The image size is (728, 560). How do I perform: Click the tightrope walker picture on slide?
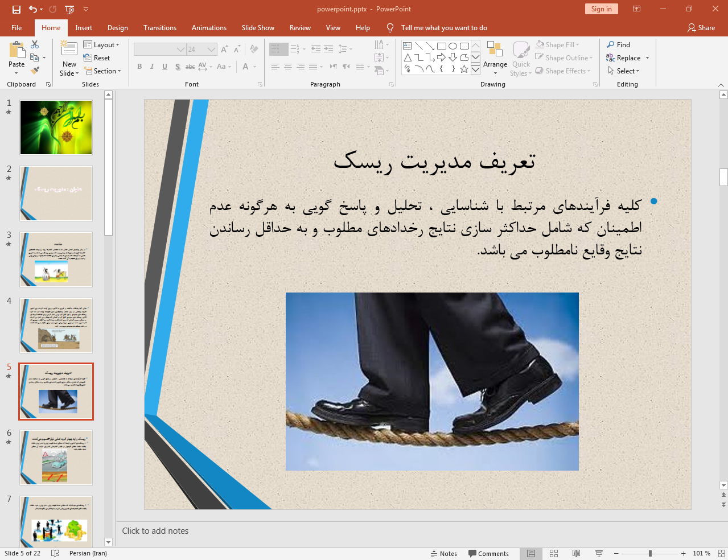[x=432, y=381]
